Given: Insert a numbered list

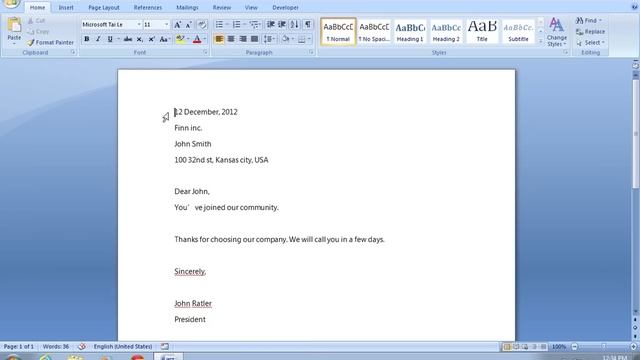Looking at the screenshot, I should pos(236,25).
